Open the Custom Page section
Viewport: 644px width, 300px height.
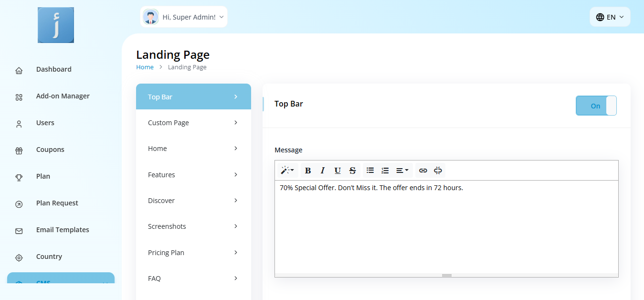[193, 123]
